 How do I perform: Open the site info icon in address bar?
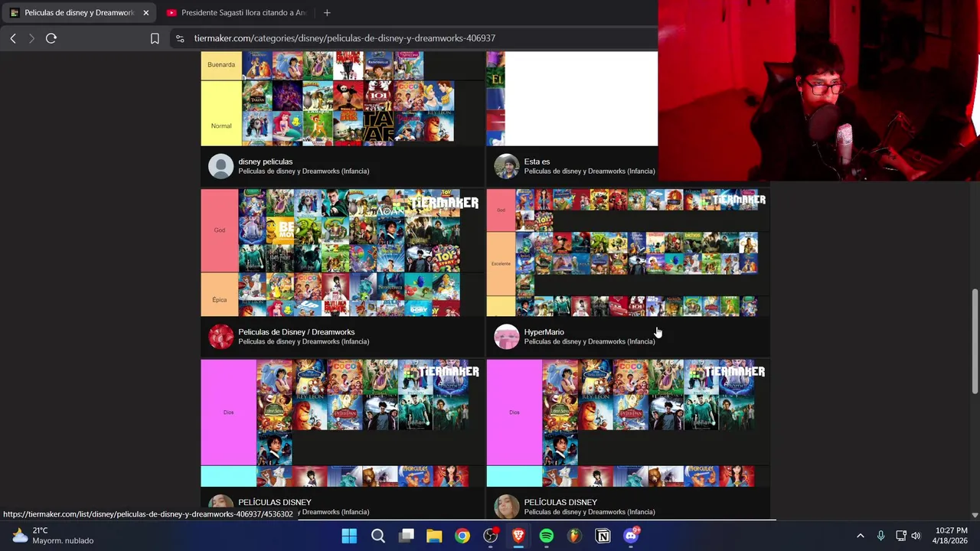[179, 38]
